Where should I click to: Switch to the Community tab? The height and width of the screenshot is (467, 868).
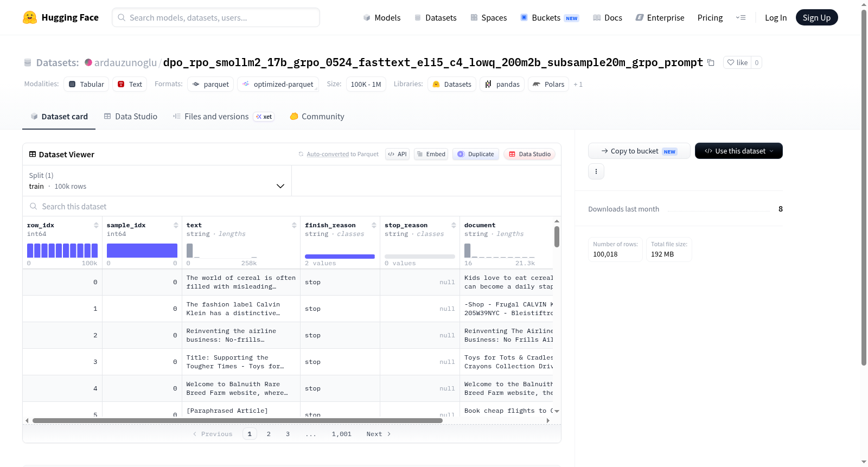317,116
